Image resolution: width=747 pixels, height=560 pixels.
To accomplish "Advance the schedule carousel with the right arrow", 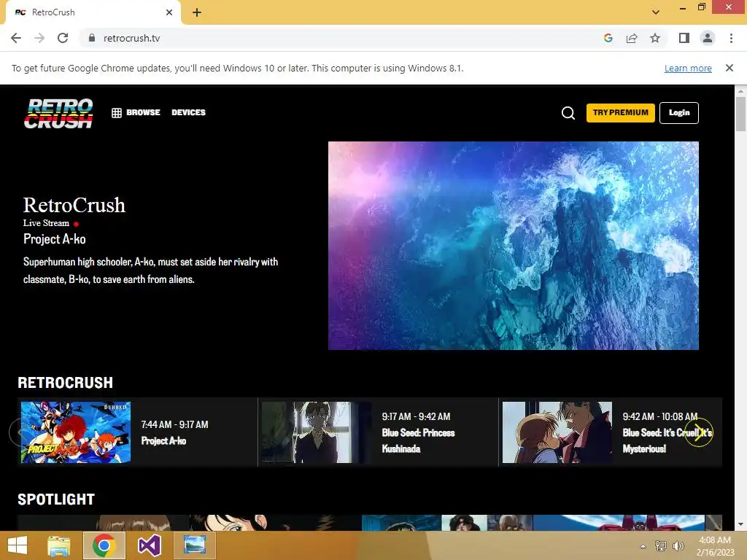I will pos(698,432).
